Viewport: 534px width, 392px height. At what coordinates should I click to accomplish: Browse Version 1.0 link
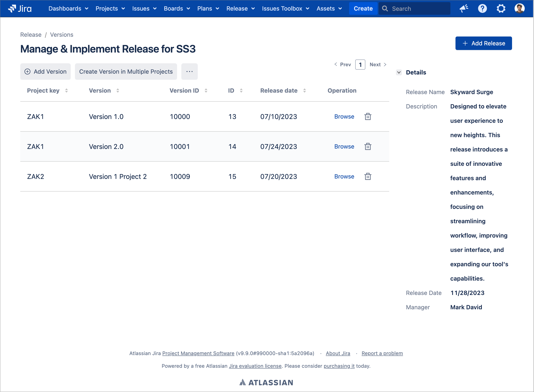(344, 116)
